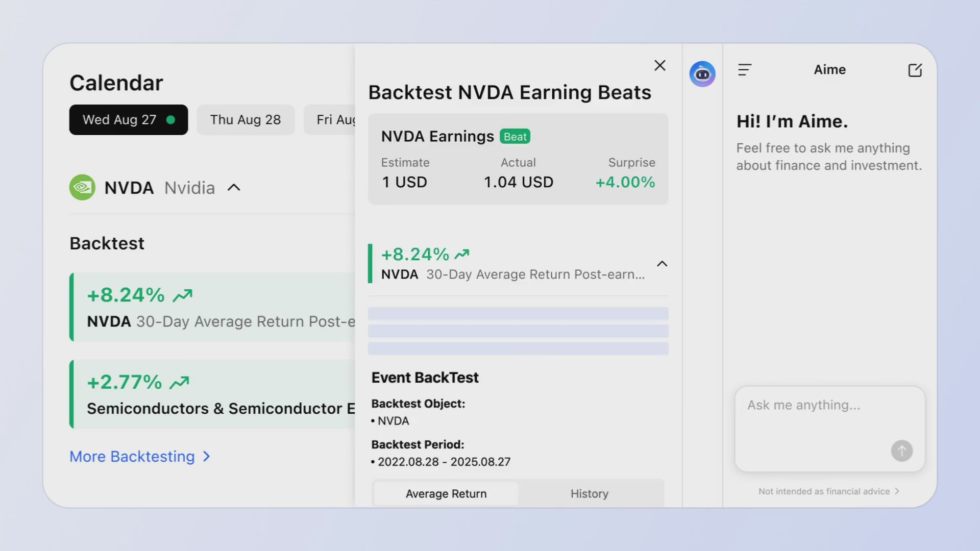980x551 pixels.
Task: Collapse the 30-Day Average Return row chevron
Action: pos(662,264)
